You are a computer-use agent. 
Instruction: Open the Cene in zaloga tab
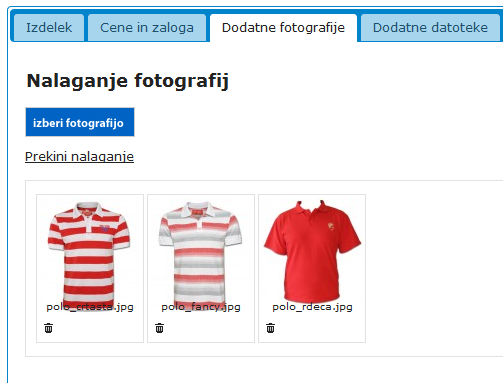147,27
